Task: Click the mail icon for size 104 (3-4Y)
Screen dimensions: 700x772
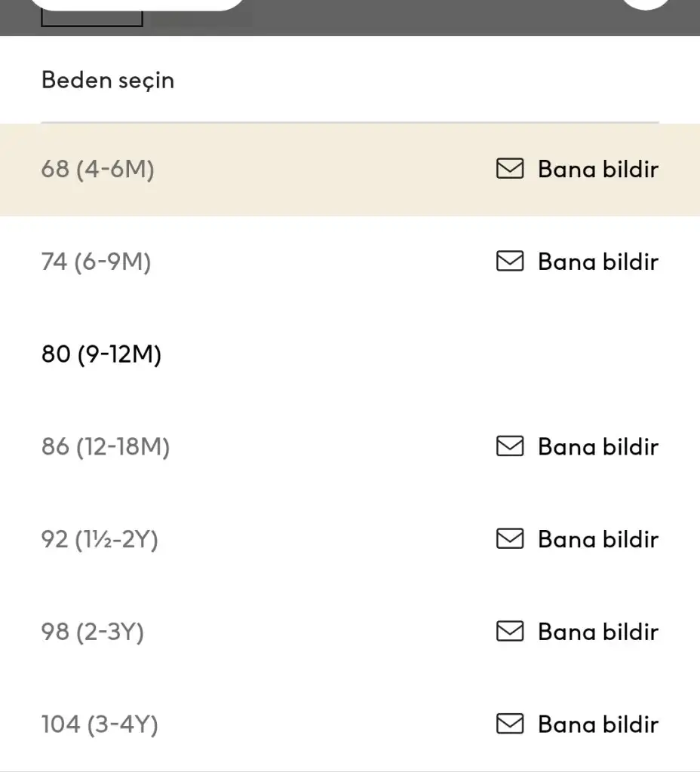Action: [x=510, y=725]
